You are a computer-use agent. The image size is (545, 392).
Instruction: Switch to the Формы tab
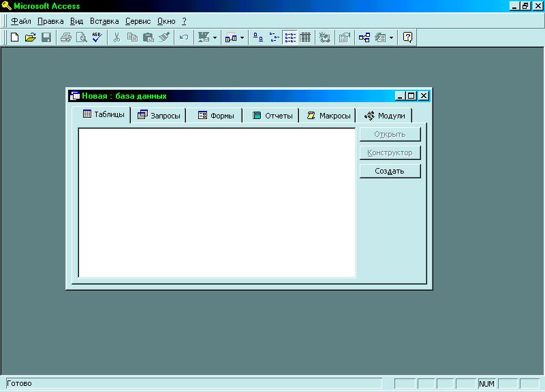click(x=216, y=116)
